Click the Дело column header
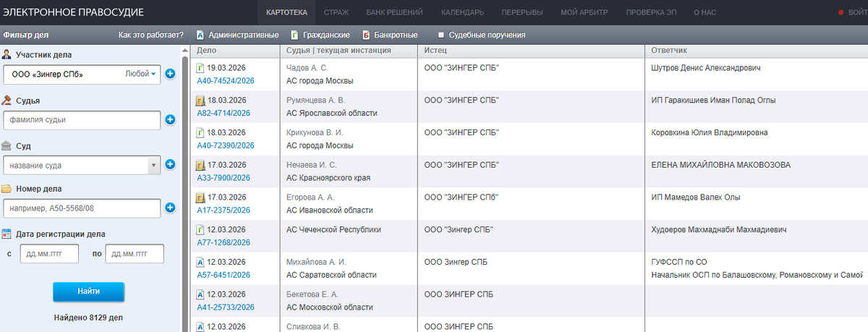 237,51
